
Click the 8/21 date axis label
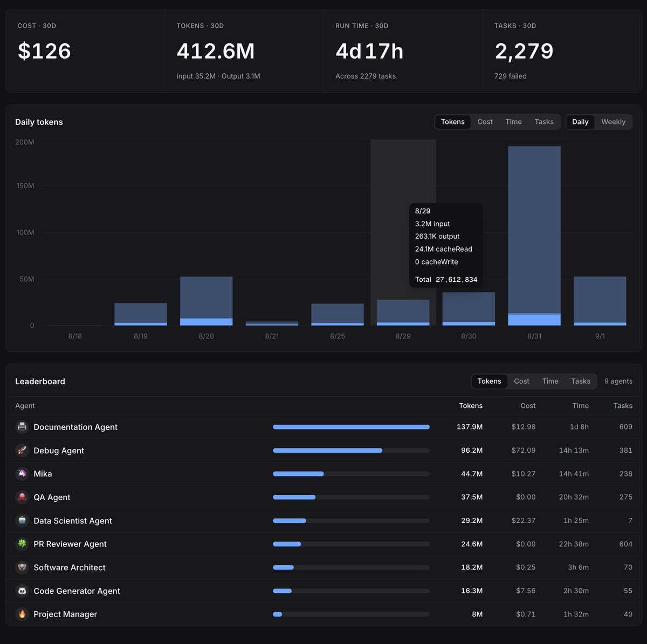pos(272,336)
